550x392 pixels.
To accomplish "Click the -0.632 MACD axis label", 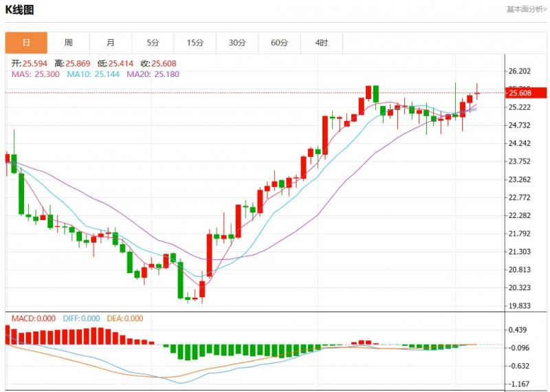I will pos(518,366).
